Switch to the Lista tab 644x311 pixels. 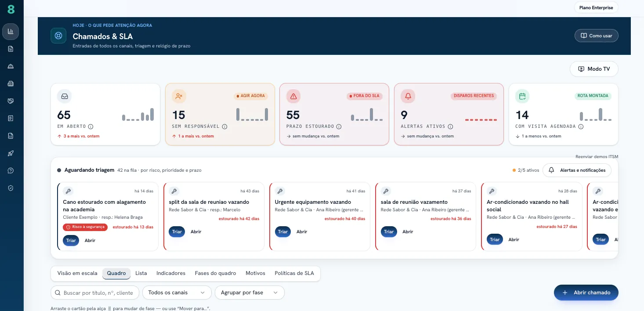pos(141,273)
